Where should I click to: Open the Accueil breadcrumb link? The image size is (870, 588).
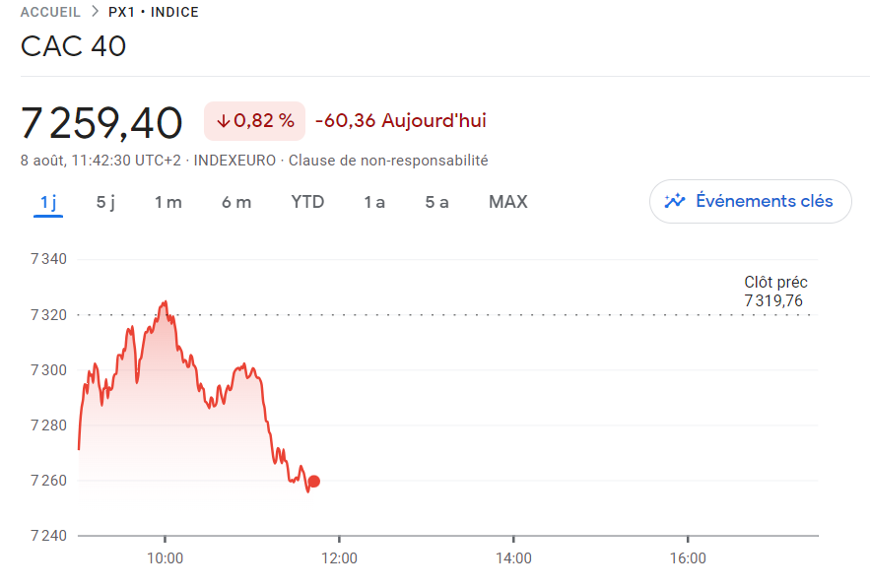[50, 13]
